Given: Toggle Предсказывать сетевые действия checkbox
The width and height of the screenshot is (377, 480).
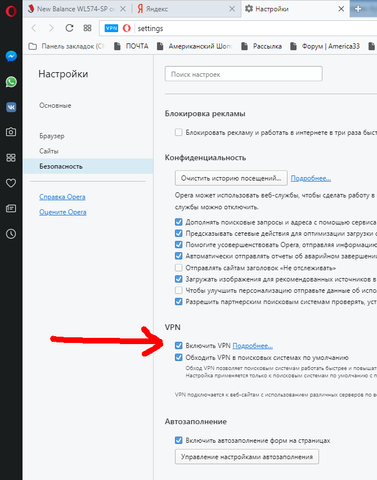Looking at the screenshot, I should (179, 233).
